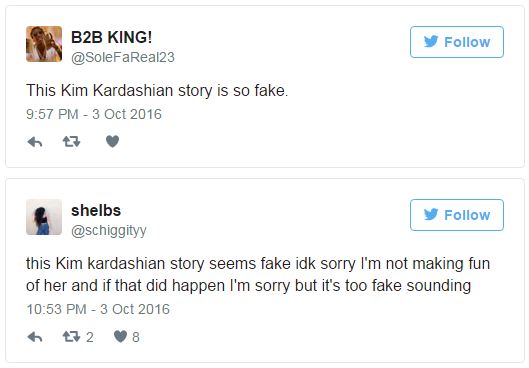
Task: View the like count of 8
Action: pos(136,337)
